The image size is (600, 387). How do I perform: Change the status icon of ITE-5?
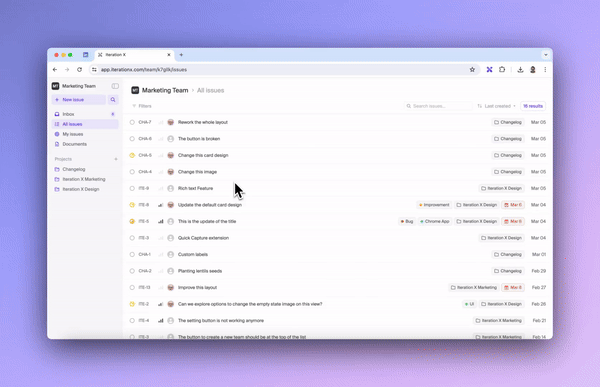tap(132, 221)
